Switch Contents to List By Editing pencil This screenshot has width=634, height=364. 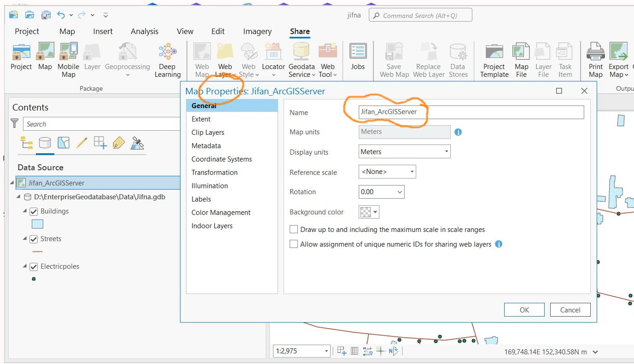coord(82,143)
